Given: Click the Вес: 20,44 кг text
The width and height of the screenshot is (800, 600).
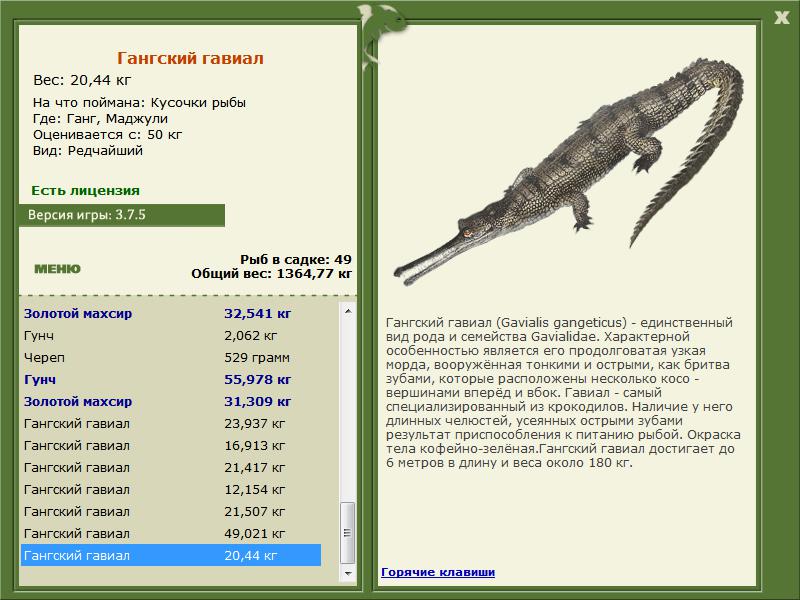Looking at the screenshot, I should [x=82, y=80].
